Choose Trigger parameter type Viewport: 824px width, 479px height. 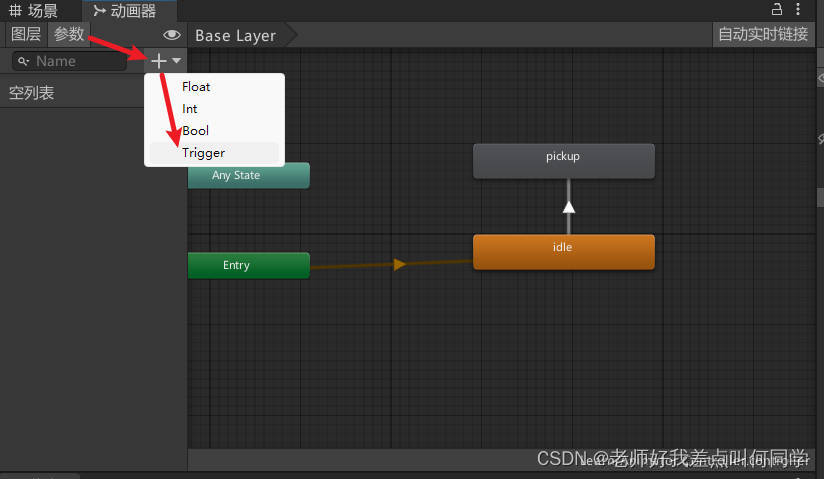[x=214, y=153]
